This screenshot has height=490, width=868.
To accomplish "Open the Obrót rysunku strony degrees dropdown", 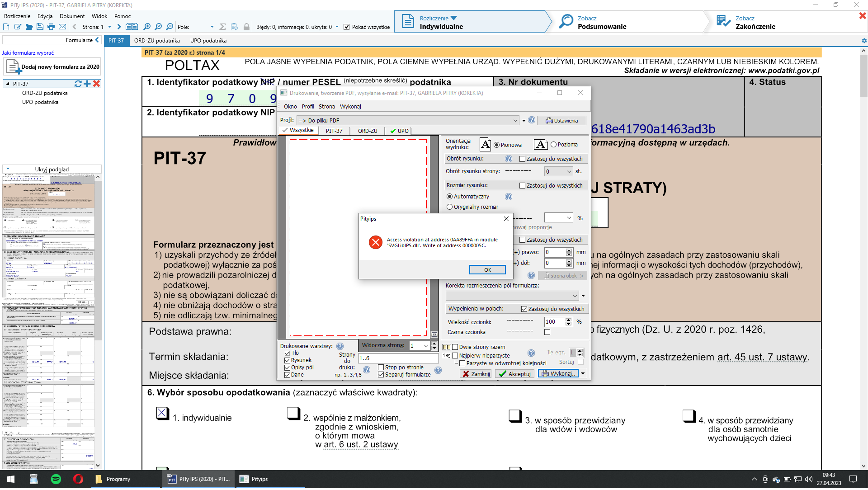I will coord(569,172).
